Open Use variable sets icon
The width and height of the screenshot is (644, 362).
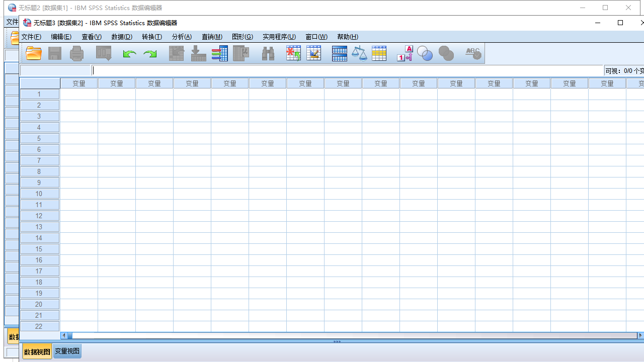pyautogui.click(x=425, y=53)
